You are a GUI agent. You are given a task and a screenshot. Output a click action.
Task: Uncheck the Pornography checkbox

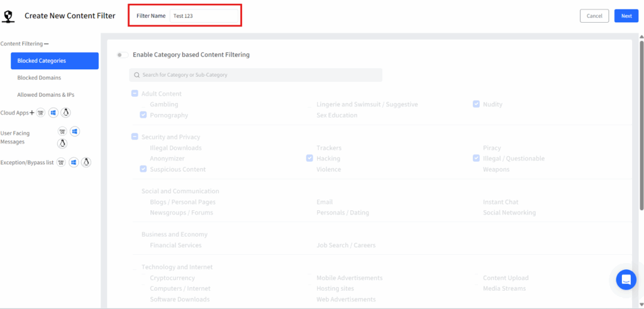click(x=143, y=115)
